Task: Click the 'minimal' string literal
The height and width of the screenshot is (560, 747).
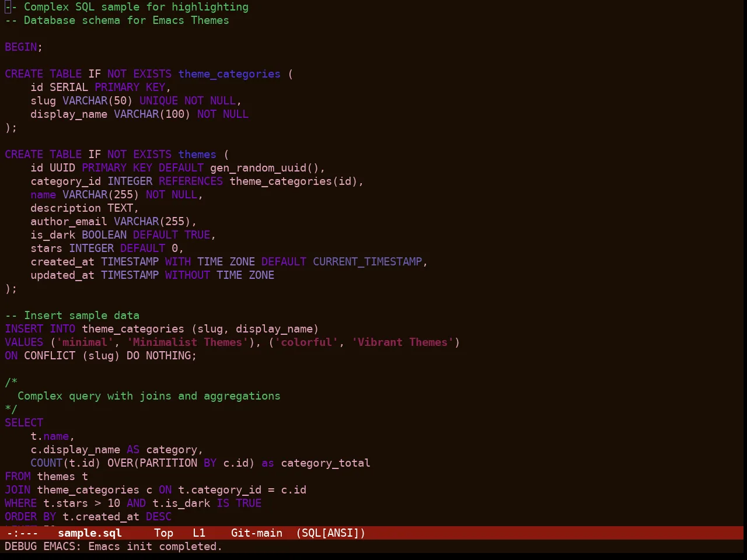Action: click(85, 342)
